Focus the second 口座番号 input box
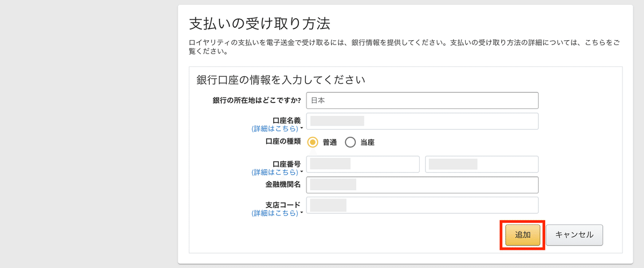The width and height of the screenshot is (644, 268). (x=482, y=164)
